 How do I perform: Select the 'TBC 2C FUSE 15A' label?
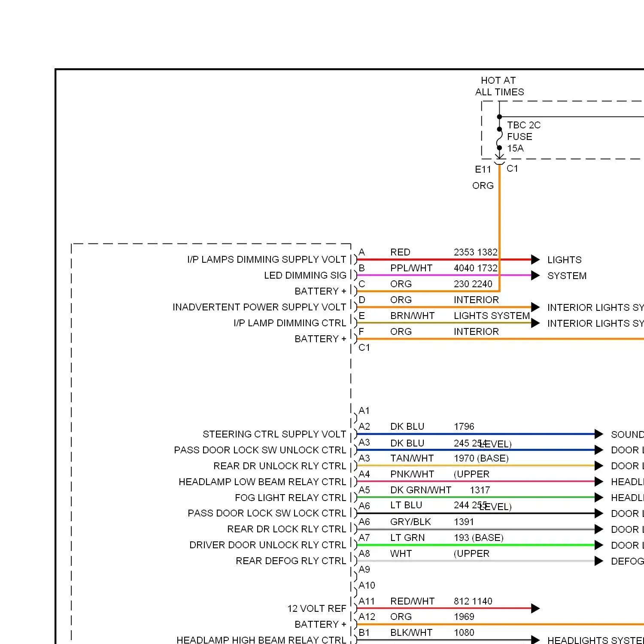click(524, 137)
